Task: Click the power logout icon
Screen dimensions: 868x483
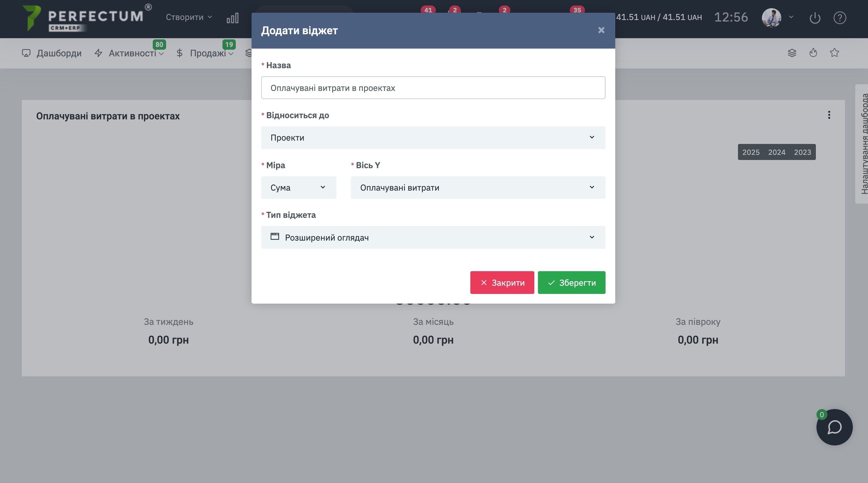Action: [815, 18]
